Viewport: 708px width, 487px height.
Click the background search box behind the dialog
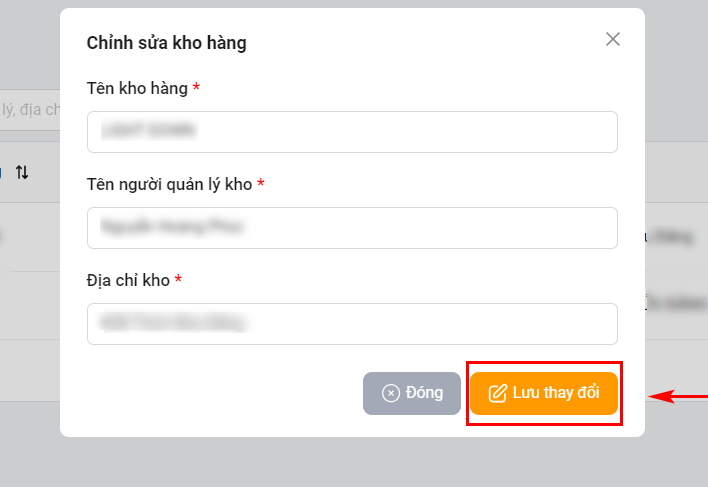click(x=30, y=108)
